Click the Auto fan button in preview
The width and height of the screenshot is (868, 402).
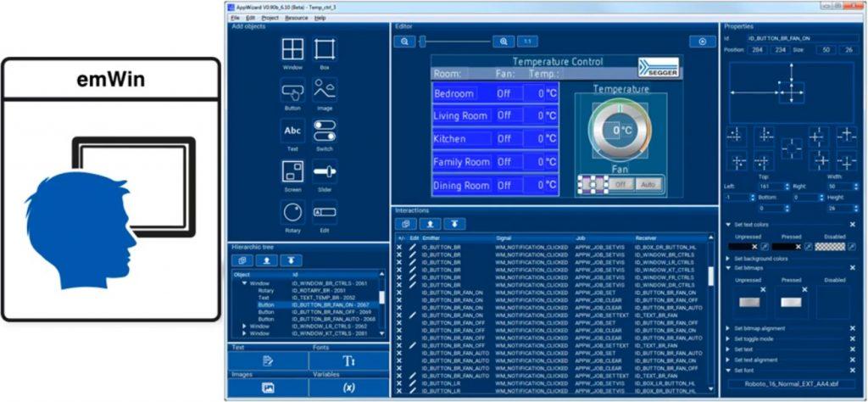pyautogui.click(x=648, y=184)
